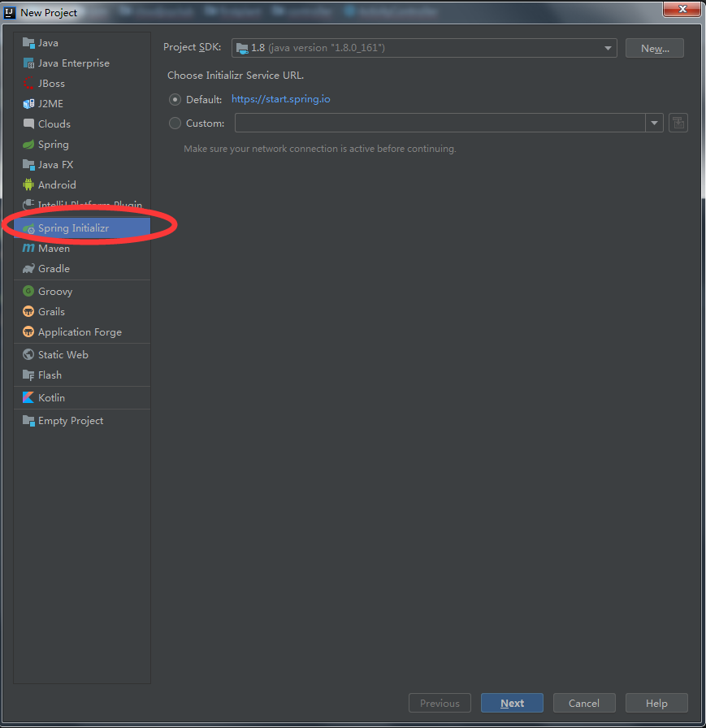
Task: Select the Application Forge entry text
Action: pyautogui.click(x=80, y=332)
